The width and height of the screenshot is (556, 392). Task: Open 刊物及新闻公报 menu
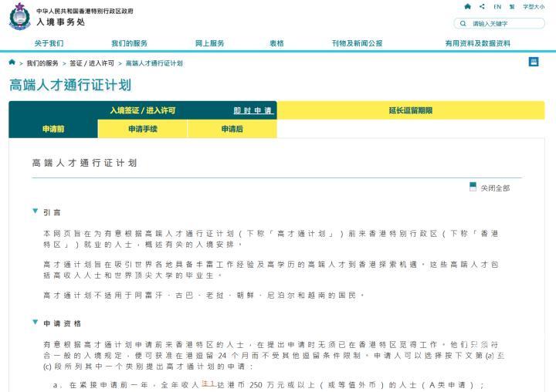(x=357, y=43)
